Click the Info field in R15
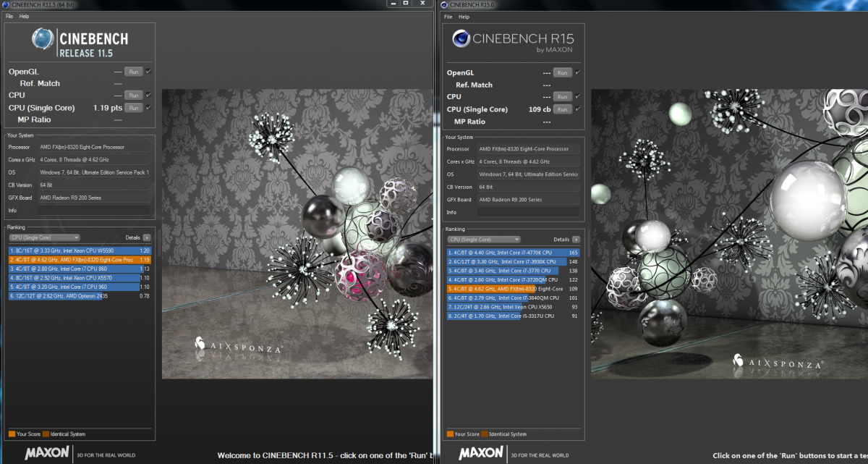 point(529,212)
